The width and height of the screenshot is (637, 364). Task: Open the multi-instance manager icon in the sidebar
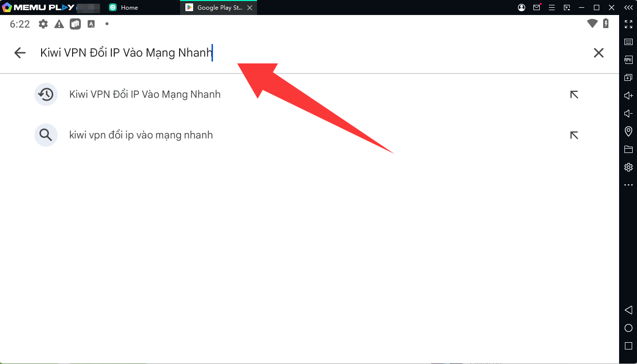pos(628,77)
